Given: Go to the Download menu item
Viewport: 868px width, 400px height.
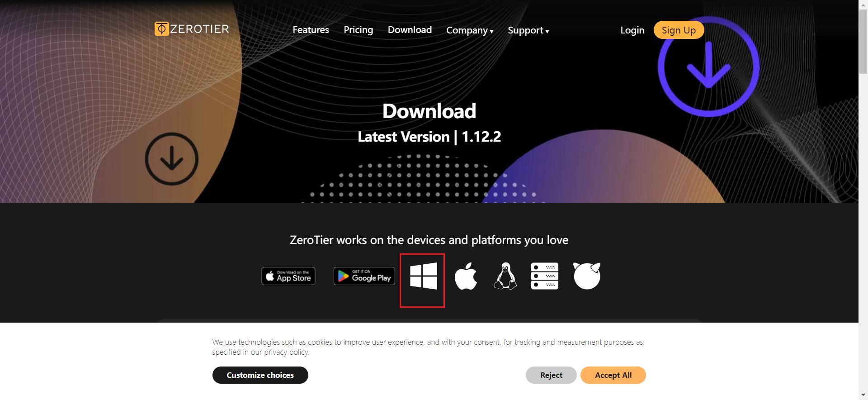Looking at the screenshot, I should click(x=410, y=30).
